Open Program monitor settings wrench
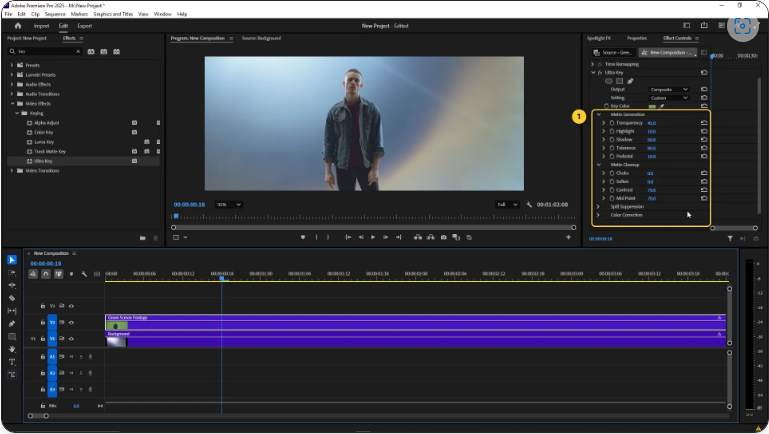This screenshot has width=769, height=434. coord(529,204)
